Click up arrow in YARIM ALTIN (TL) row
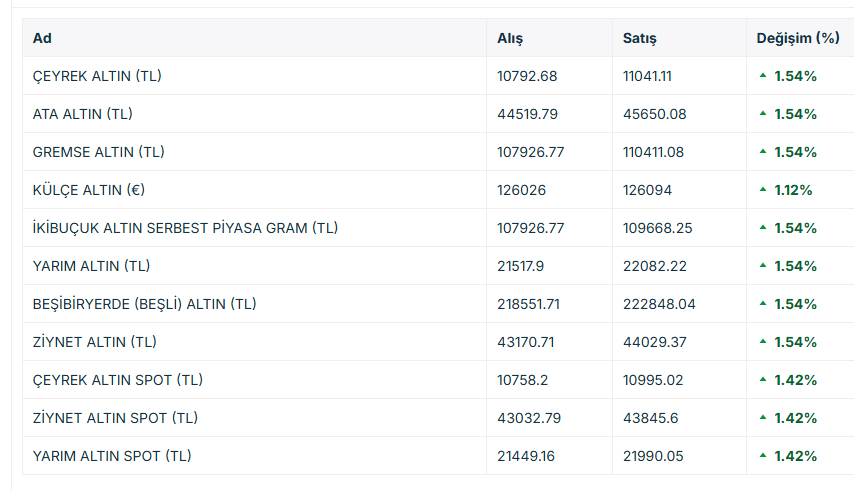 point(763,266)
